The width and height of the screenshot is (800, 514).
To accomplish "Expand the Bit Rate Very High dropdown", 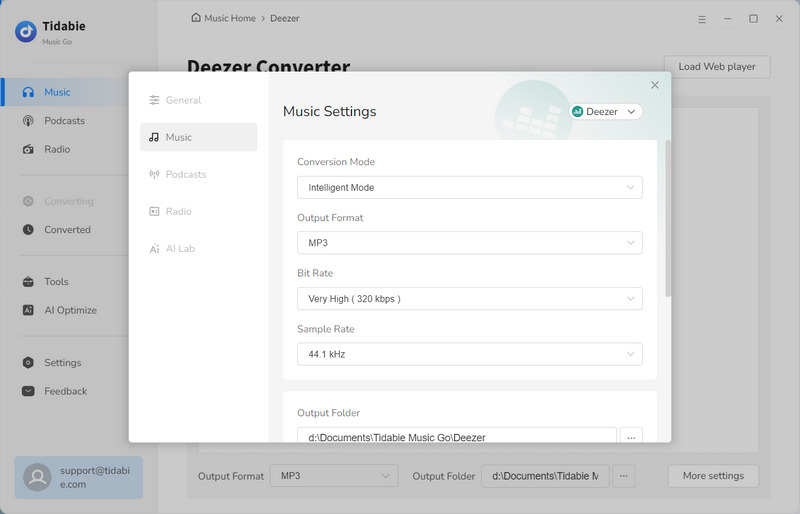I will (469, 299).
